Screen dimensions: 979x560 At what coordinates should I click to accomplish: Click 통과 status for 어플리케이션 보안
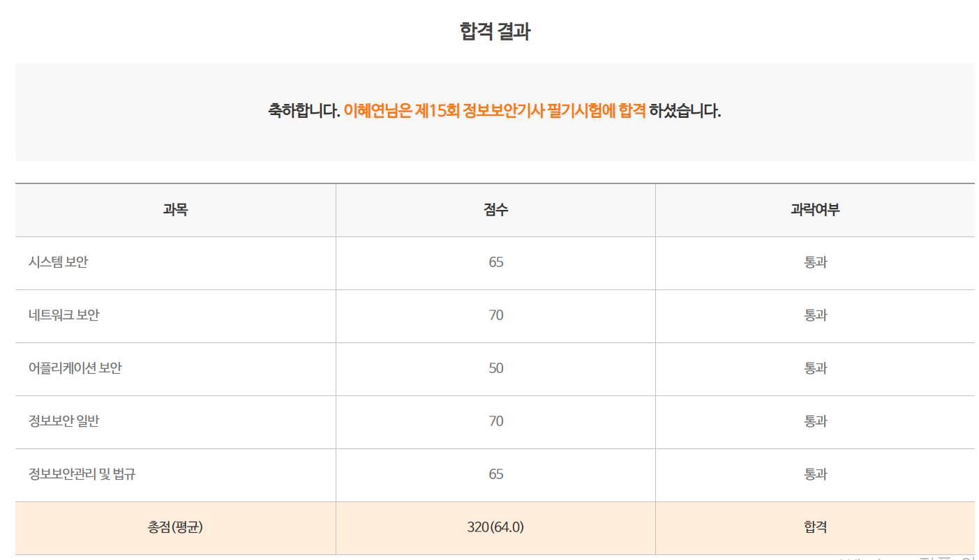pos(815,369)
